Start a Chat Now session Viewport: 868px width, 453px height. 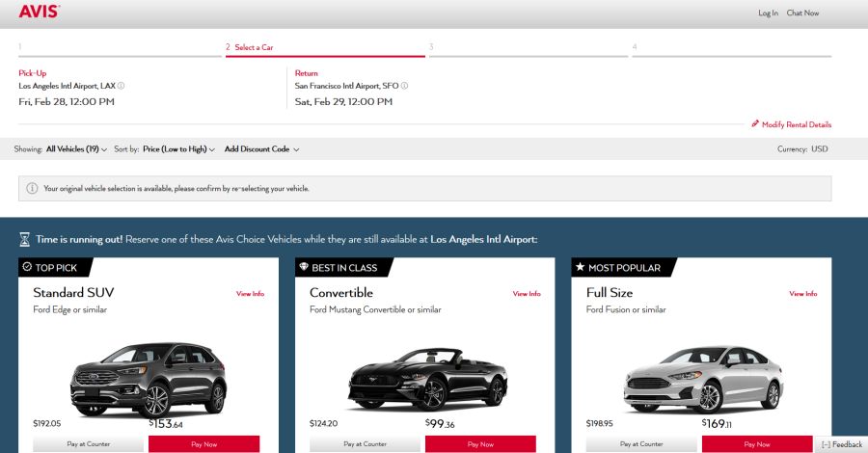point(802,13)
